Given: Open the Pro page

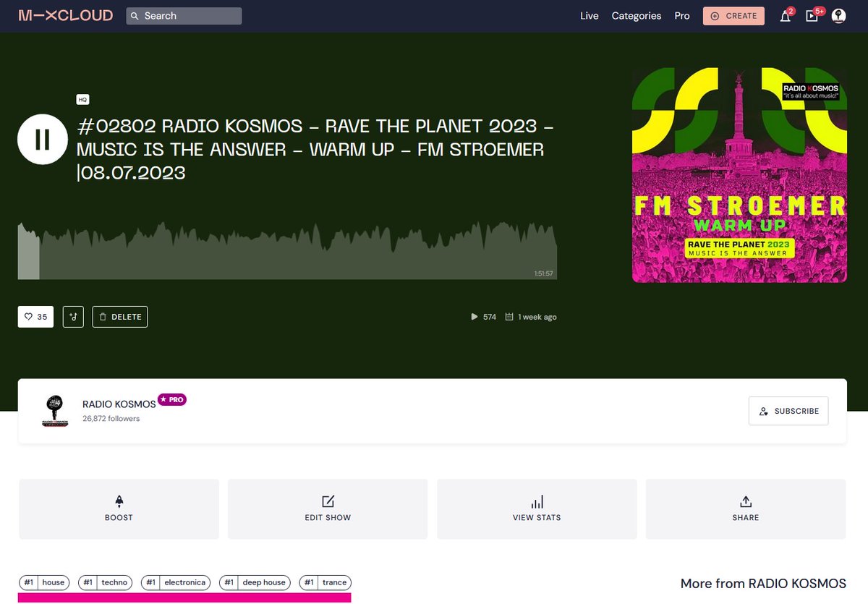Looking at the screenshot, I should point(682,16).
